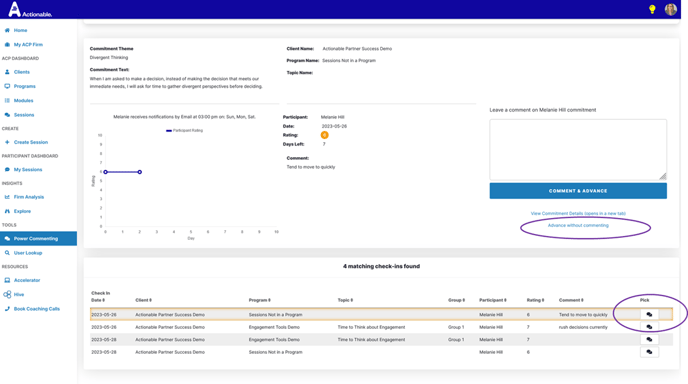Open the user profile avatar

pyautogui.click(x=670, y=9)
